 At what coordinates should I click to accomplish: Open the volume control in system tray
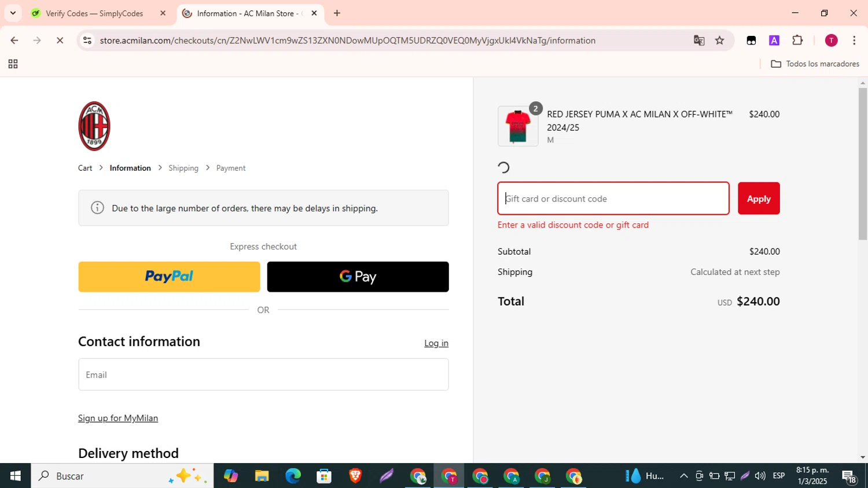pyautogui.click(x=760, y=476)
